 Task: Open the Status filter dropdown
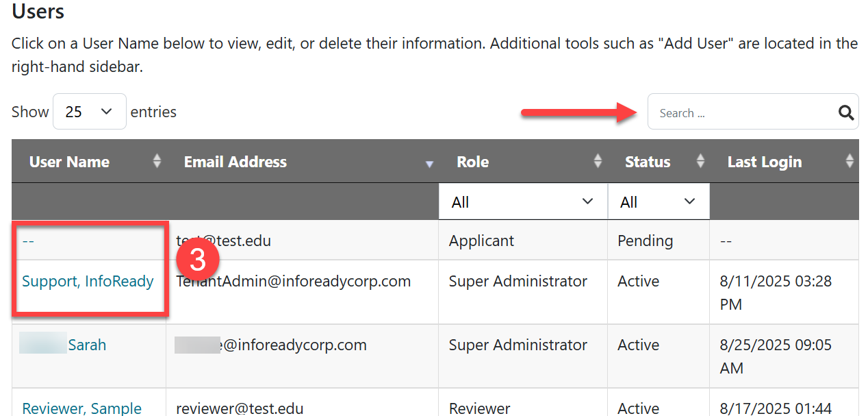659,201
